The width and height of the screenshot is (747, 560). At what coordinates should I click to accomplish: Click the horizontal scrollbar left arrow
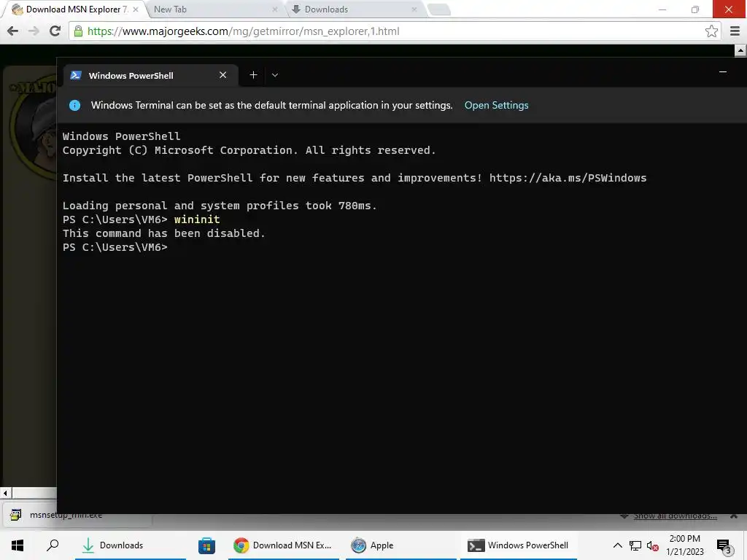click(x=5, y=494)
